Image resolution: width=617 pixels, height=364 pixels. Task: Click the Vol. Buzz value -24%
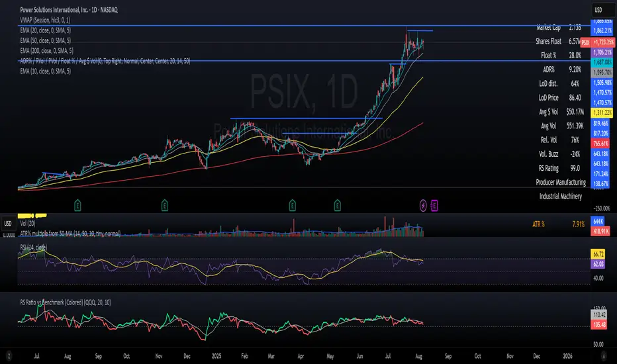point(575,154)
